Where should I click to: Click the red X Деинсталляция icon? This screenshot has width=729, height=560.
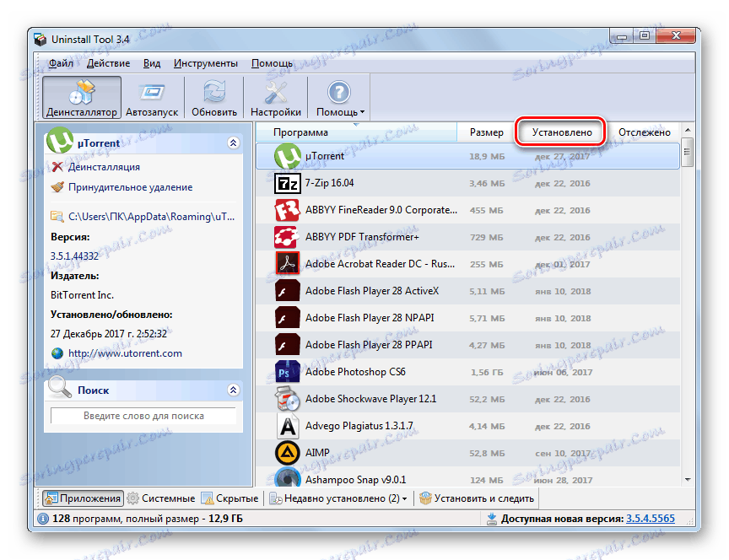tap(57, 167)
